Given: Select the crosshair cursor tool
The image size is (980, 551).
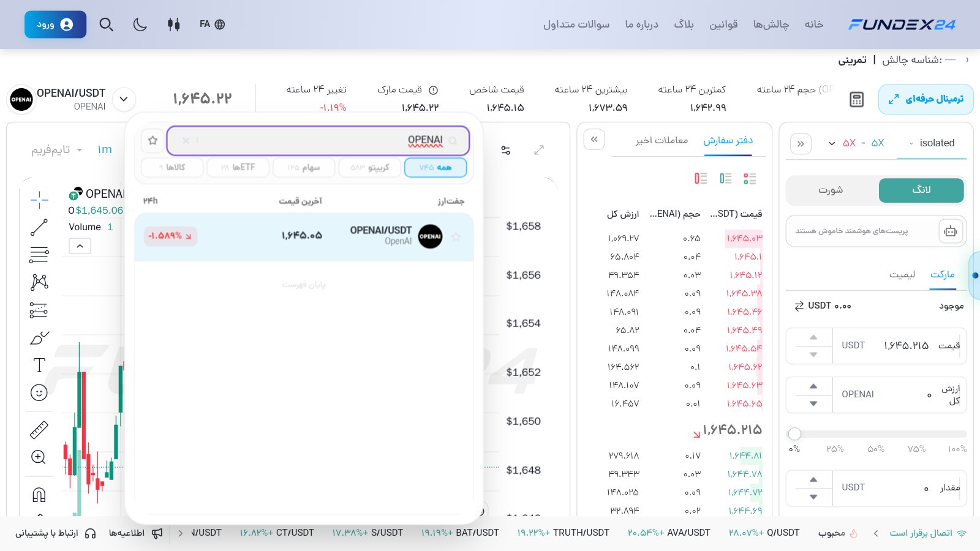Looking at the screenshot, I should 39,200.
